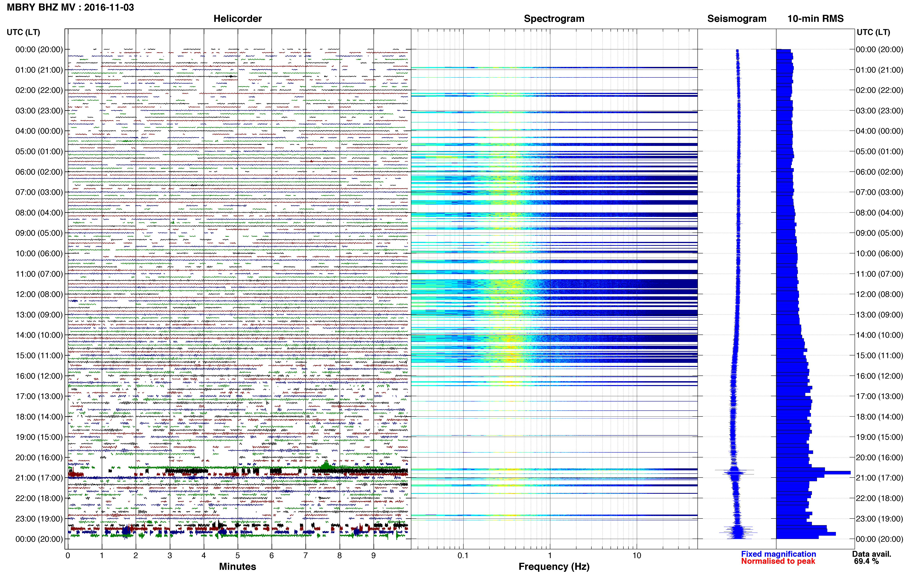
Task: Click helicorder axis label '17:00 (13:00)'
Action: point(39,396)
